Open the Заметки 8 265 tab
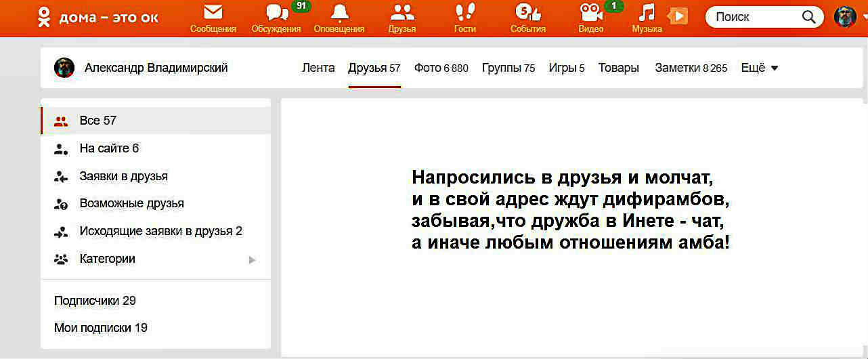Viewport: 868px width, 359px height. [691, 68]
